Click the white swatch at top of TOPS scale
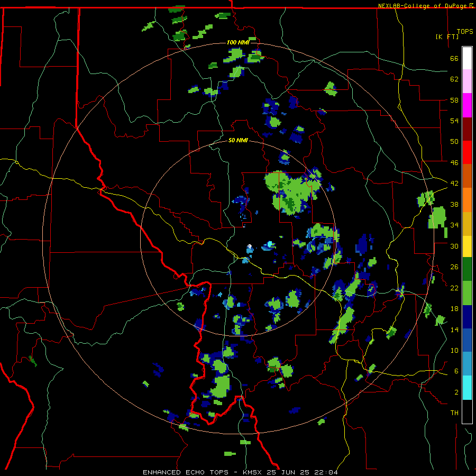Screen dimensions: 476x476 pos(467,58)
